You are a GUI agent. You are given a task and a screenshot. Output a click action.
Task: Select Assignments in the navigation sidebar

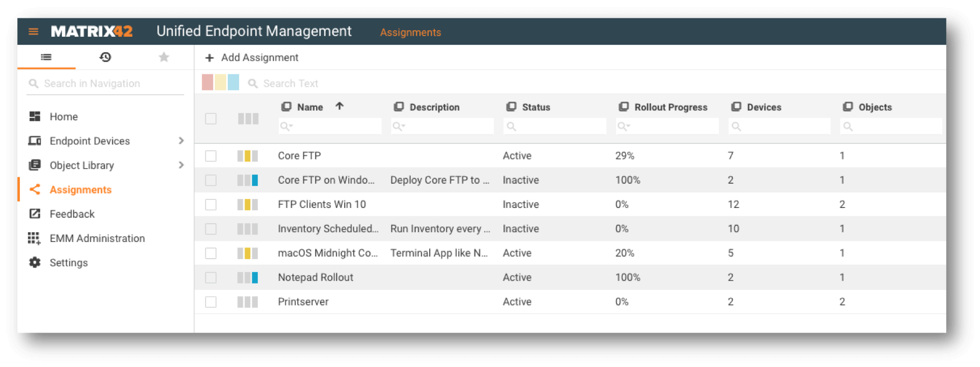coord(80,190)
